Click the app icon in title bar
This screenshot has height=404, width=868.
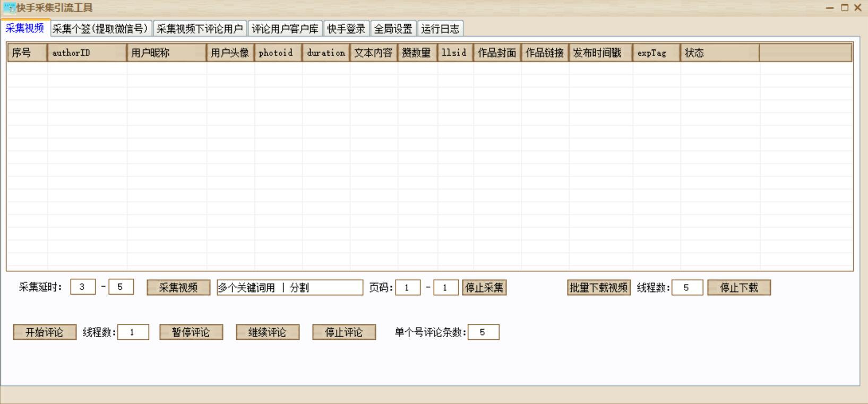click(x=9, y=8)
